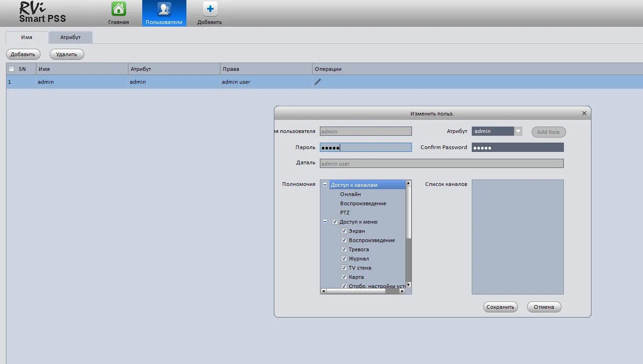The height and width of the screenshot is (364, 643).
Task: Click the Удалить button
Action: (x=67, y=54)
